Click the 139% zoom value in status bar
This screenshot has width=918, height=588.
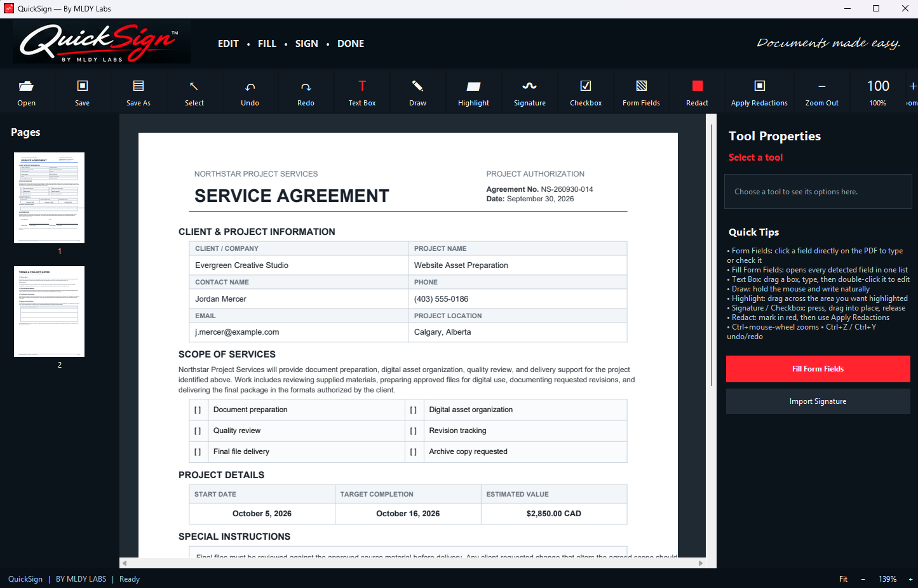[x=888, y=579]
